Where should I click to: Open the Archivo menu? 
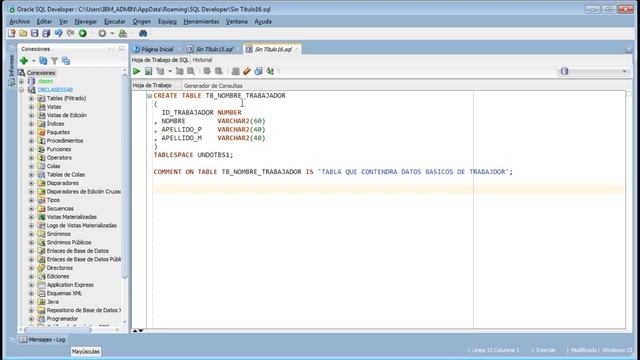pyautogui.click(x=20, y=22)
